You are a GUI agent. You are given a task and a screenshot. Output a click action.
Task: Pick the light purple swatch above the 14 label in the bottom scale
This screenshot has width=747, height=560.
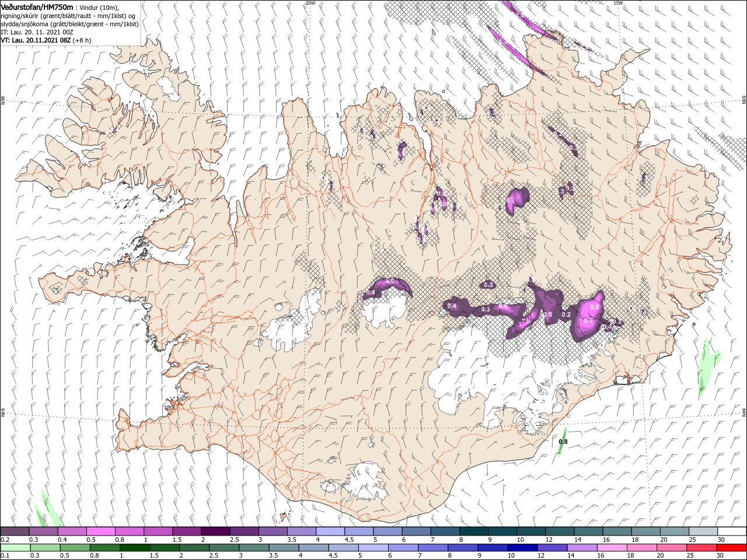[582, 548]
